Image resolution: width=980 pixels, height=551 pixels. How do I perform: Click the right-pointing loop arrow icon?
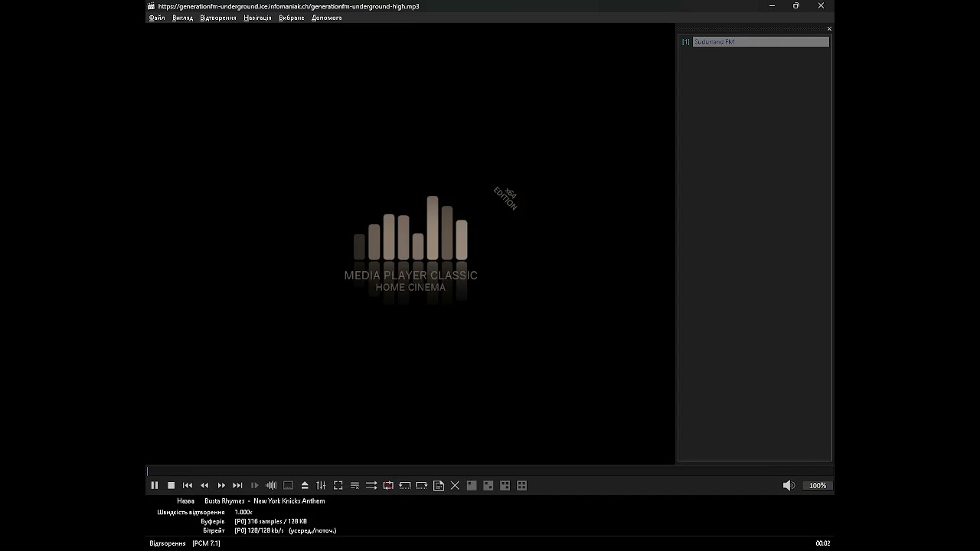[x=422, y=485]
